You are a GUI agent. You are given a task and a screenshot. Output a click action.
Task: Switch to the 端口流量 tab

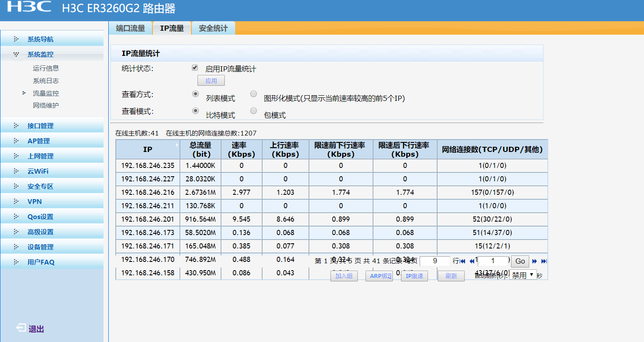coord(130,28)
